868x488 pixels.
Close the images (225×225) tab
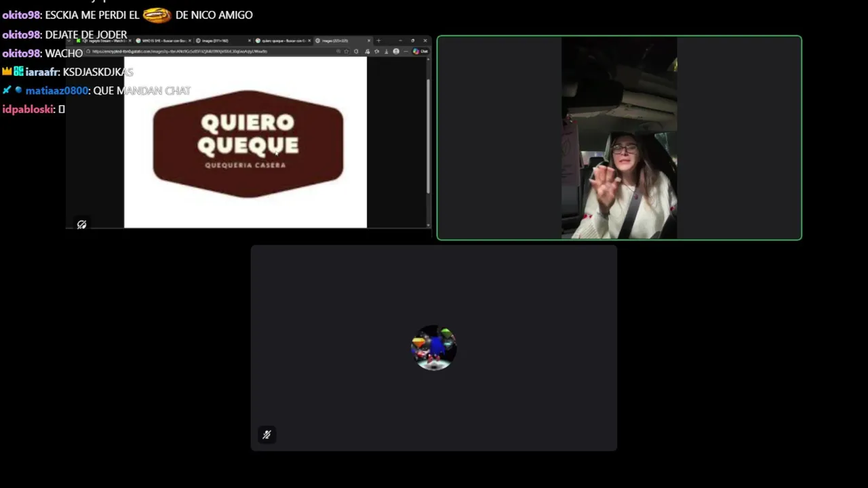click(x=369, y=41)
